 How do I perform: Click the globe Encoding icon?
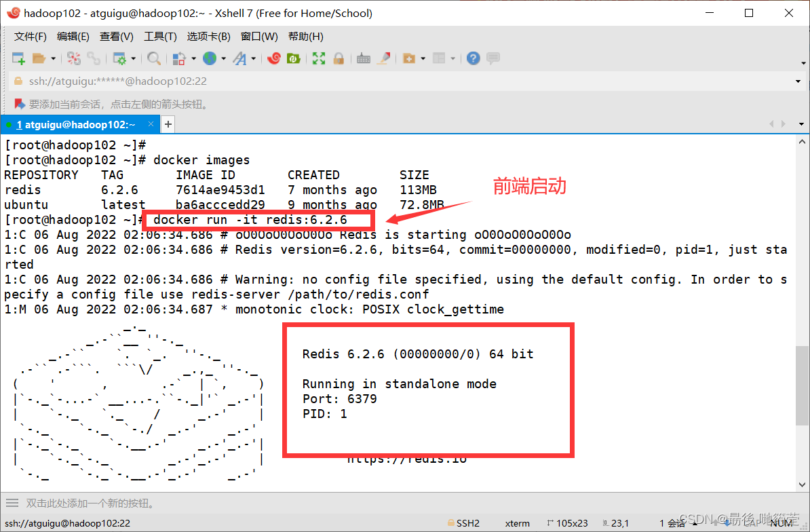(210, 58)
